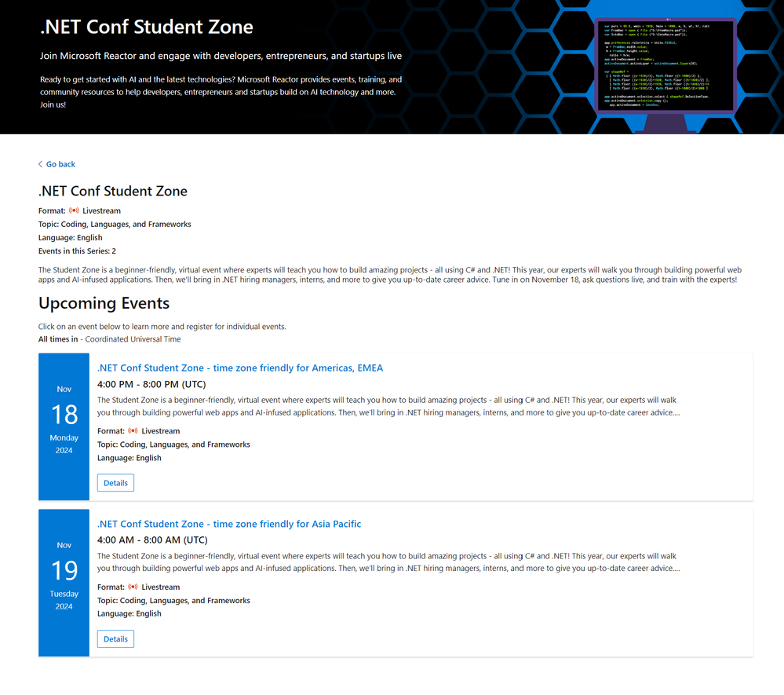Click the livestream icon in Nov 19 event
784x695 pixels.
(133, 587)
